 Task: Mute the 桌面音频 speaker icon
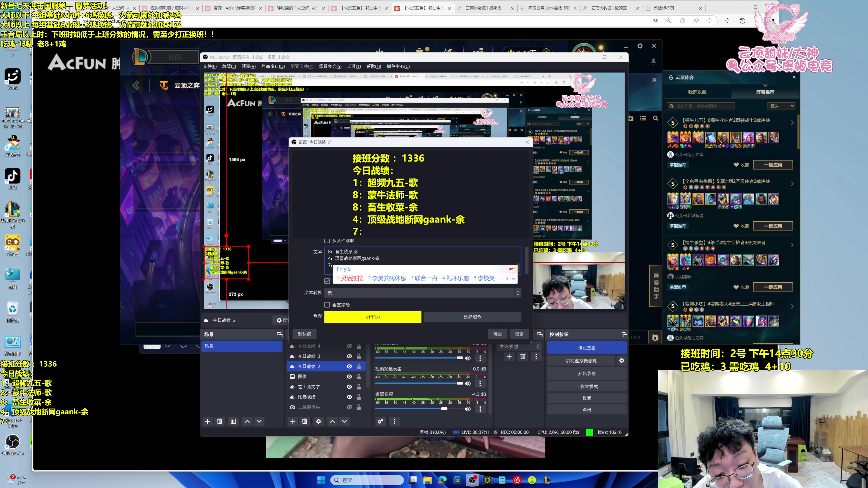(468, 409)
